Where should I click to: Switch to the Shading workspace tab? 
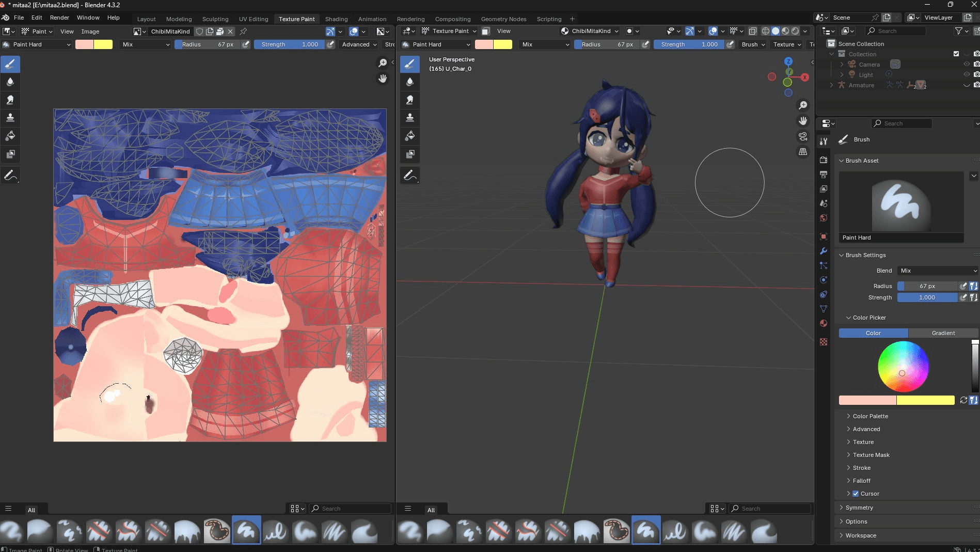coord(336,19)
